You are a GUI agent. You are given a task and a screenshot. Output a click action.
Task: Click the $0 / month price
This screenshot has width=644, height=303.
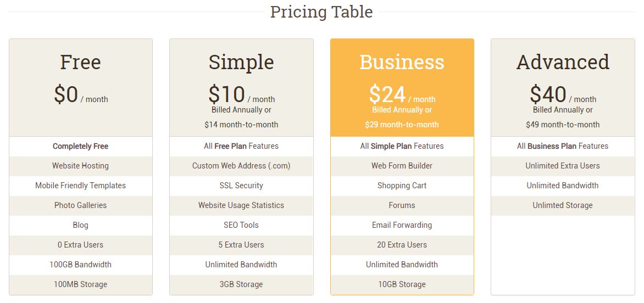[x=81, y=95]
